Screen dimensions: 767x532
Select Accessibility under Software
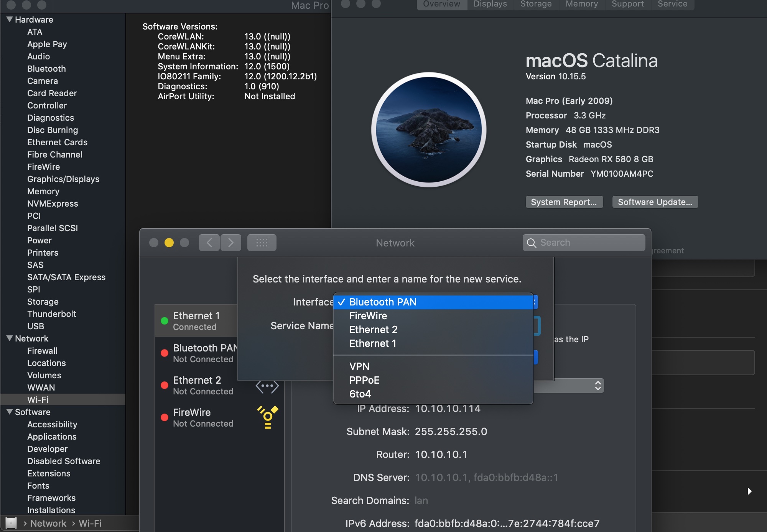[x=52, y=424]
